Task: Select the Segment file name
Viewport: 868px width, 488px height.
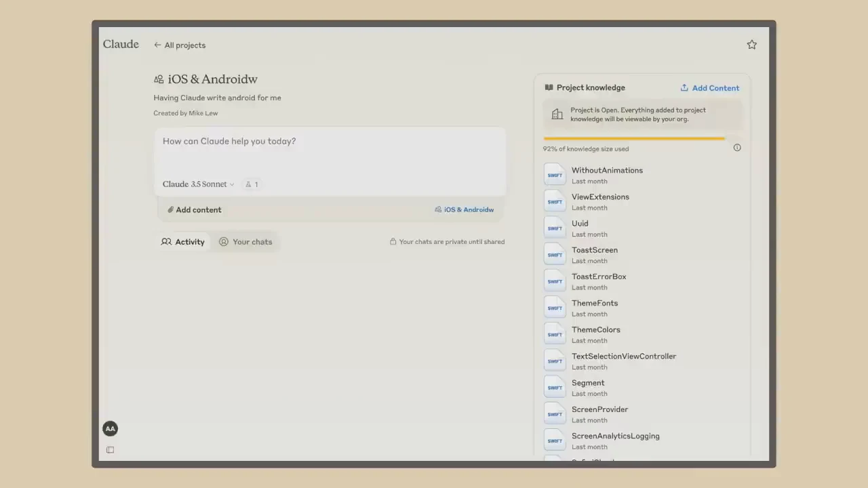Action: 588,383
